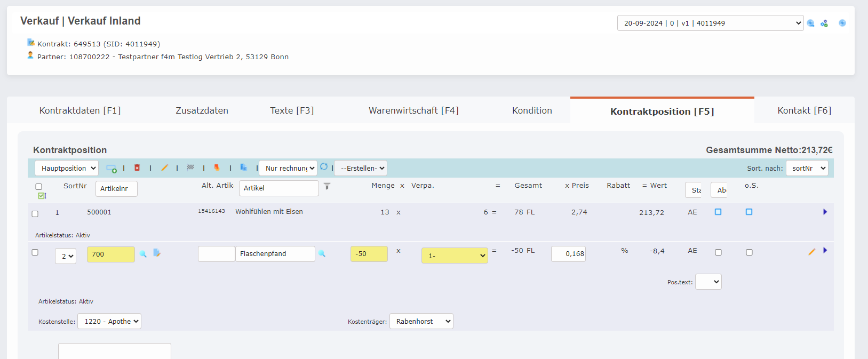The width and height of the screenshot is (868, 359).
Task: Open the Kontraktdaten [F1] tab
Action: (80, 110)
